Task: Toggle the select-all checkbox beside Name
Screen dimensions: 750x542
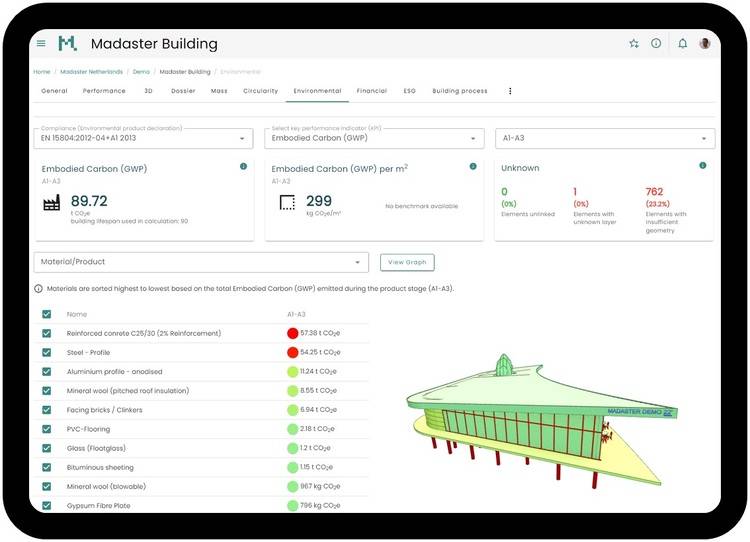Action: point(47,314)
